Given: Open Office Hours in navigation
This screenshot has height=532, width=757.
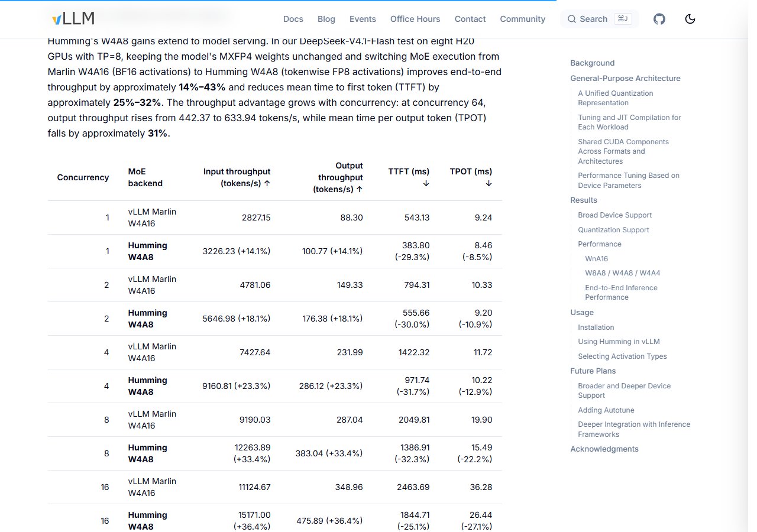Looking at the screenshot, I should click(x=415, y=19).
